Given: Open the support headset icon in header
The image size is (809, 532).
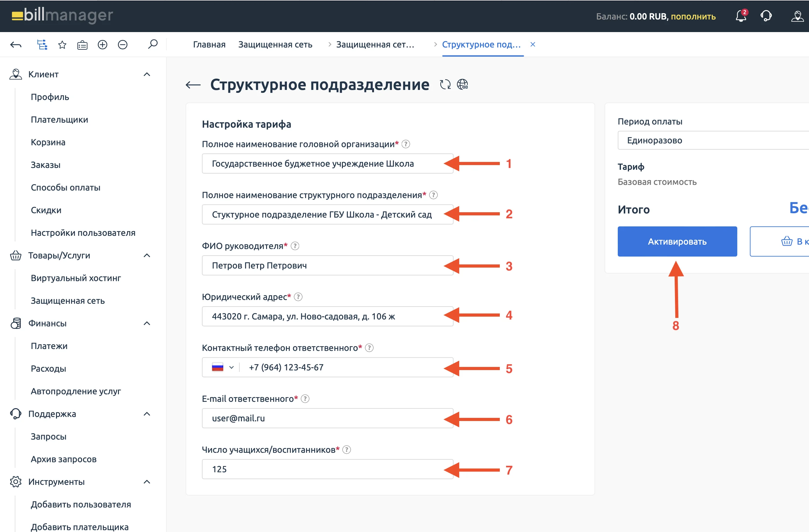Looking at the screenshot, I should coord(766,16).
